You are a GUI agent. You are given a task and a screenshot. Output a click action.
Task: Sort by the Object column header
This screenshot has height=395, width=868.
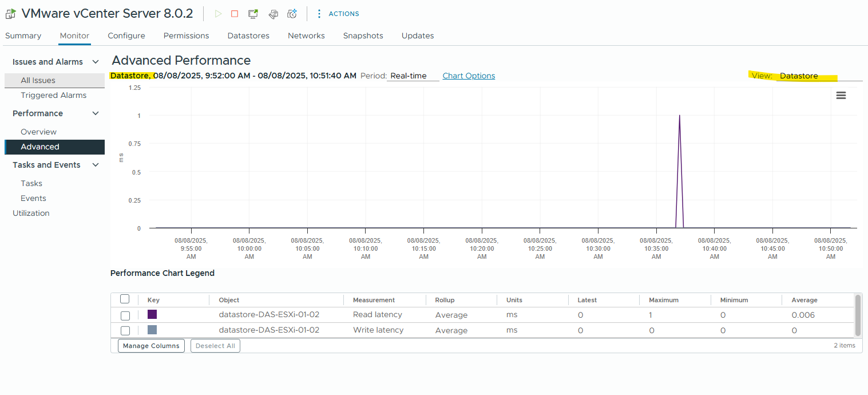coord(229,300)
